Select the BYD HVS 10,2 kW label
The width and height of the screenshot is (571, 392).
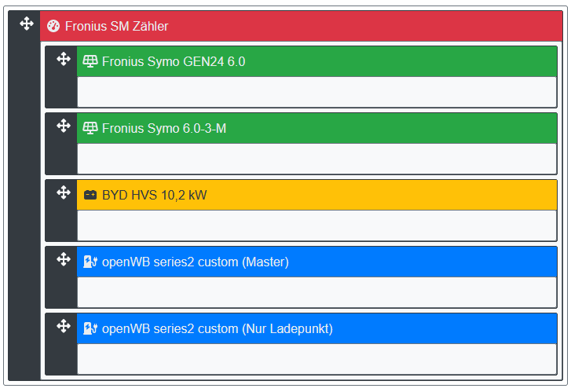pyautogui.click(x=155, y=196)
